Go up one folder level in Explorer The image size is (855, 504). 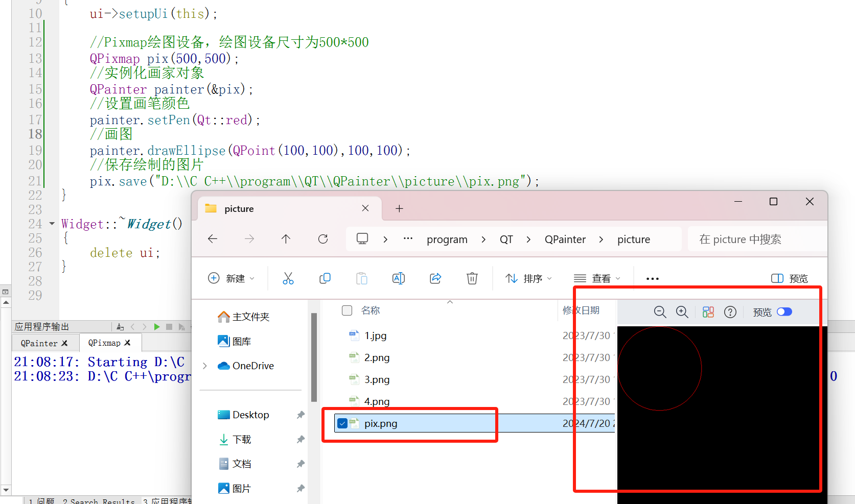(x=286, y=239)
